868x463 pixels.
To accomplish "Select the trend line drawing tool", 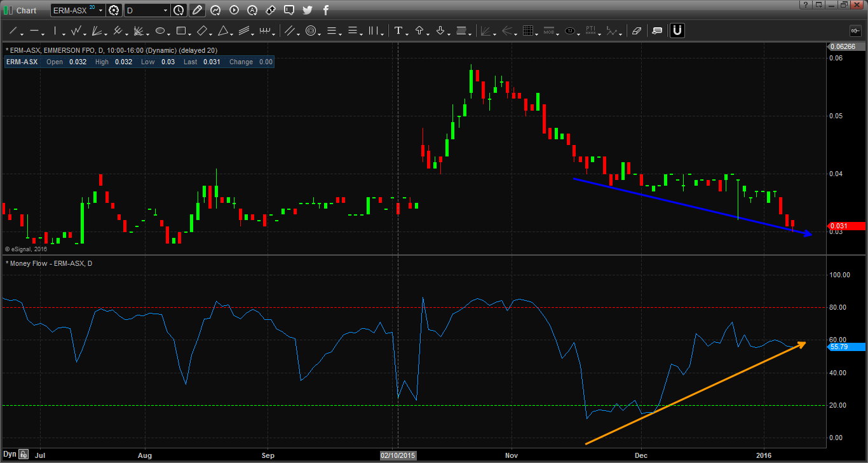I will pyautogui.click(x=13, y=30).
